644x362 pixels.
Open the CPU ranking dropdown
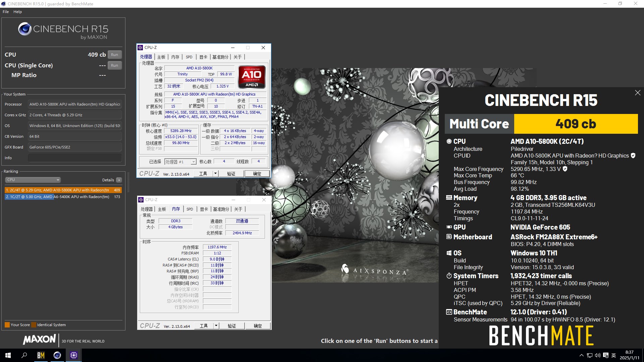click(x=33, y=180)
